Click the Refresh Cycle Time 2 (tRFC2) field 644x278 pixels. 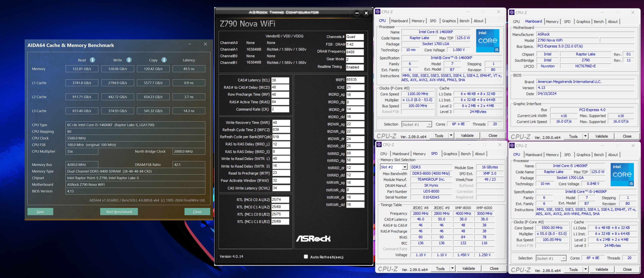(x=281, y=130)
